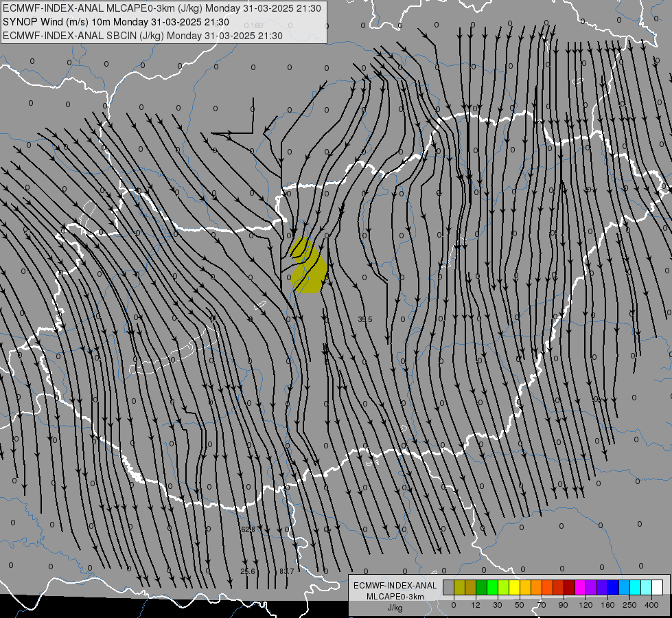The height and width of the screenshot is (618, 672).
Task: Click the 62.8 value on the map
Action: point(248,529)
